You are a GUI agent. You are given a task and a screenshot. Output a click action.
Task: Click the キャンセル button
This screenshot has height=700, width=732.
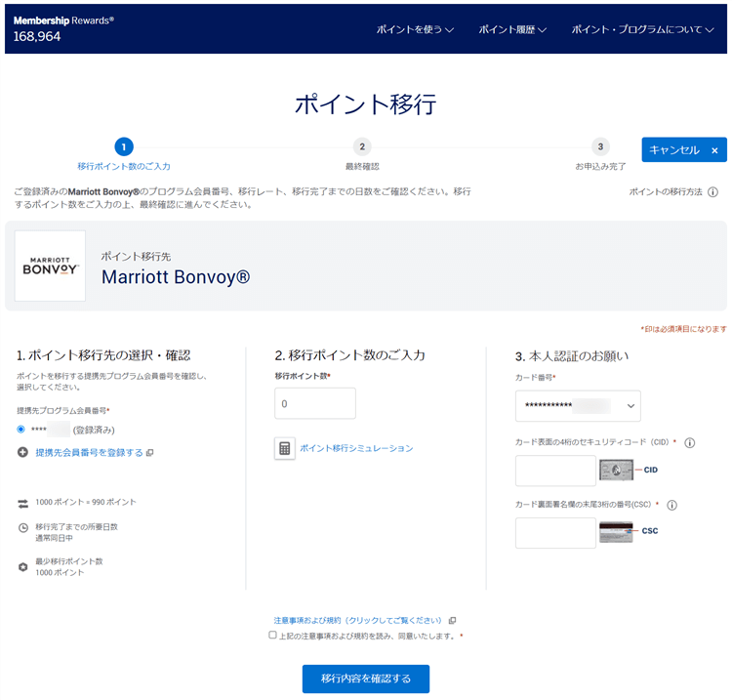[683, 150]
